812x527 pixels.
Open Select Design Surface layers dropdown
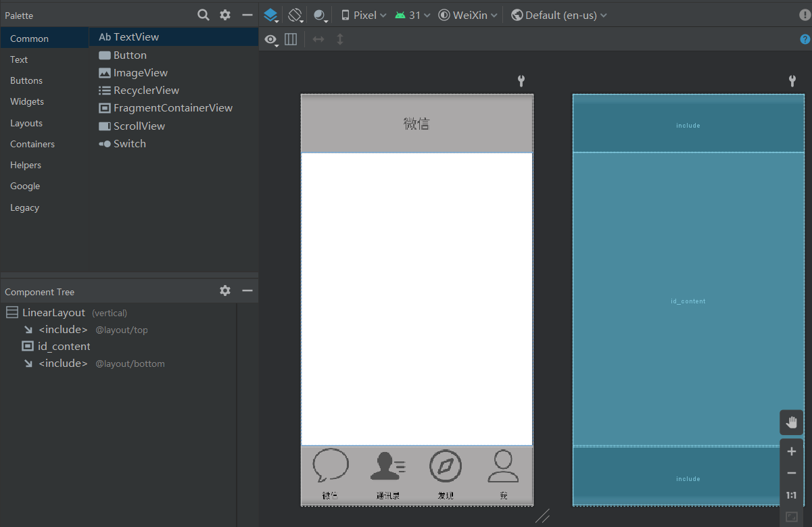click(271, 15)
